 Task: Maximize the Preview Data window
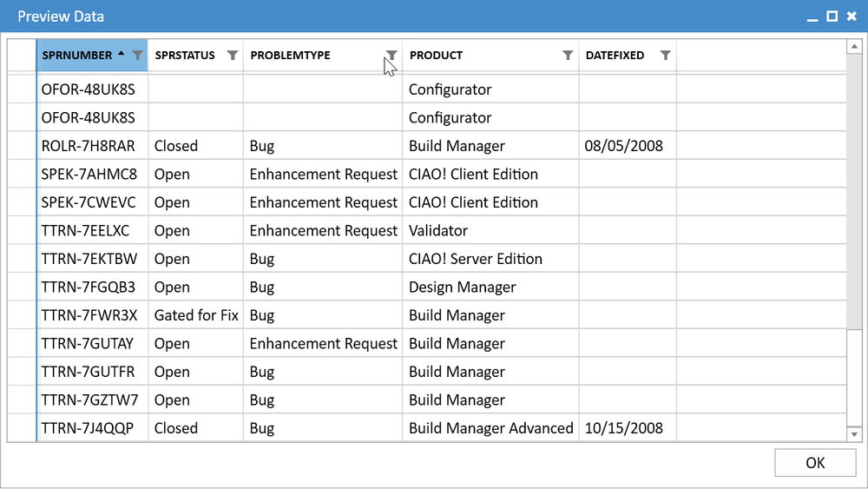[x=832, y=17]
